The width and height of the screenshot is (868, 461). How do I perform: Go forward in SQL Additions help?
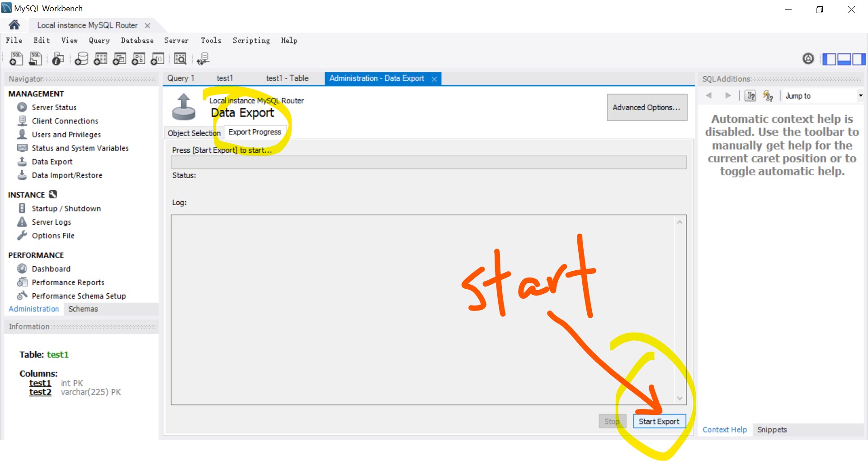[728, 95]
